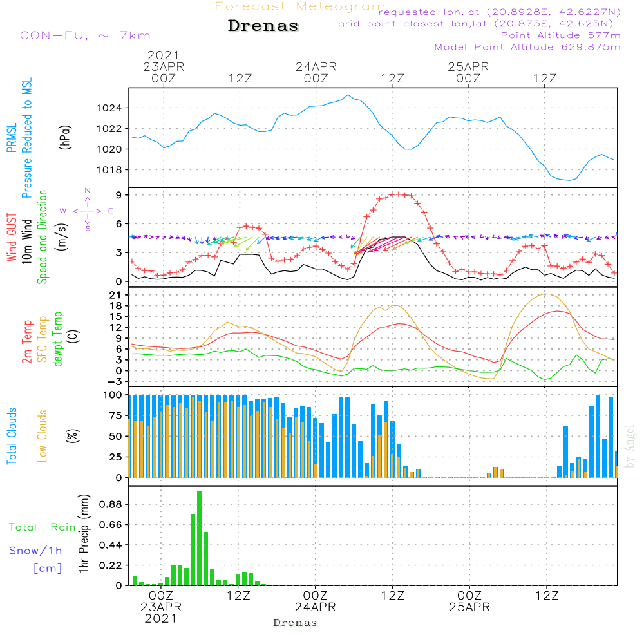Select the '1hr Precip (mm)' axis title
Viewport: 644px width, 644px height.
click(84, 533)
